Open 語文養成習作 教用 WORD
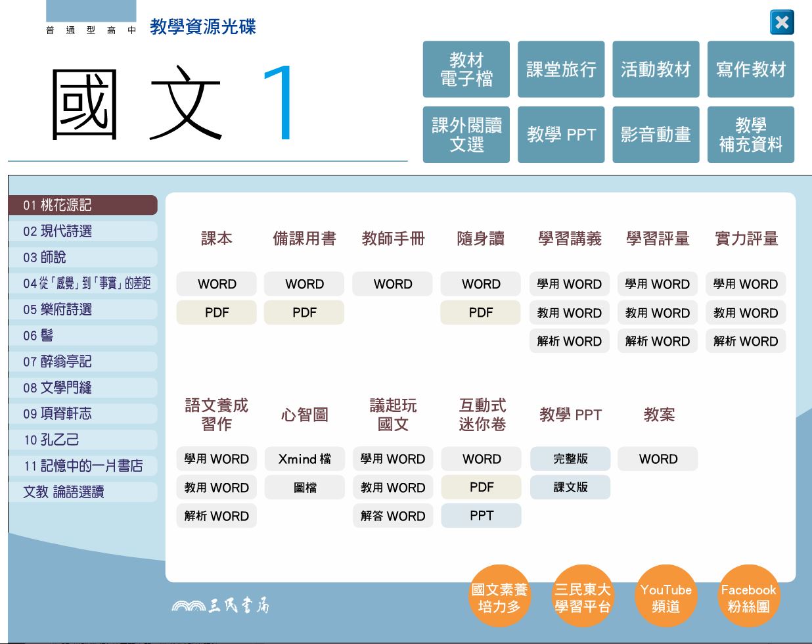The height and width of the screenshot is (644, 812). tap(217, 488)
